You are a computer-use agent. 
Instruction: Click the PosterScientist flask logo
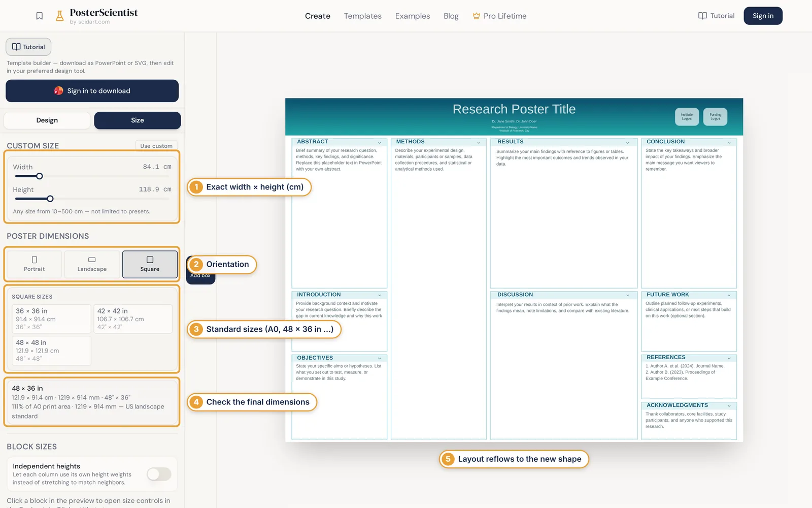click(x=59, y=16)
